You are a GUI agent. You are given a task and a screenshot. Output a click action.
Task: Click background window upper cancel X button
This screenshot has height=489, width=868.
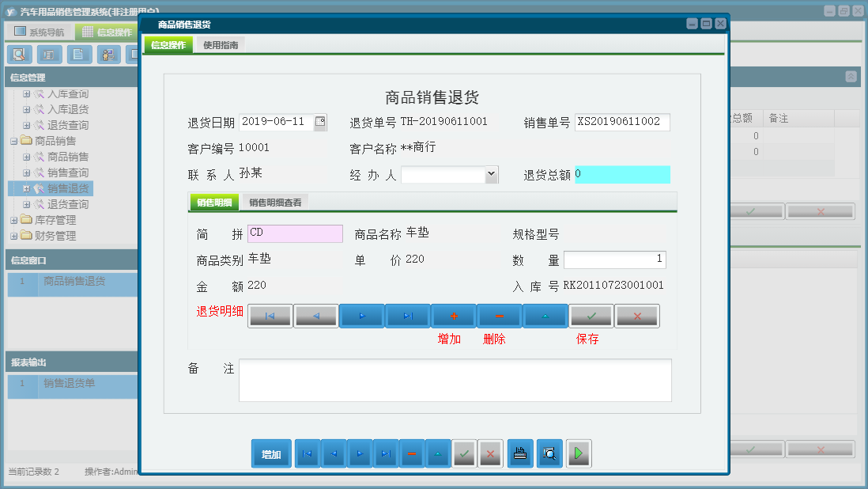821,211
